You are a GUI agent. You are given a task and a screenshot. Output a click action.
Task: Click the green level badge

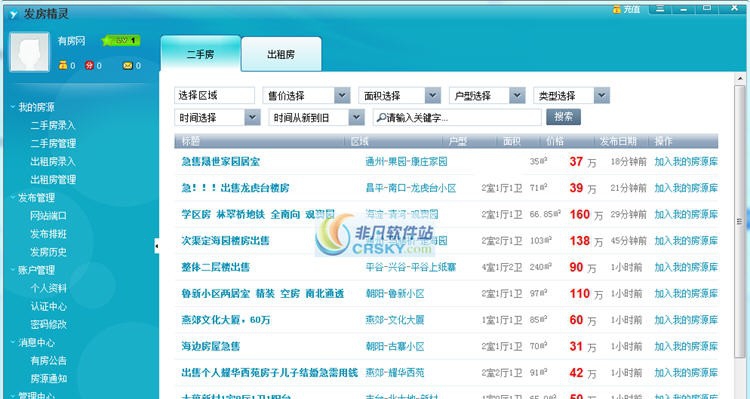[121, 41]
